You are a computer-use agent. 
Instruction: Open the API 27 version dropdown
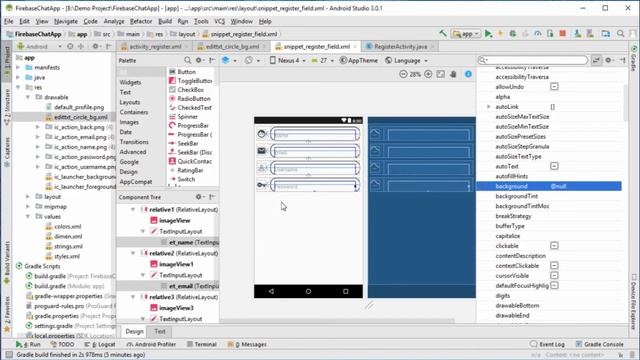click(322, 60)
